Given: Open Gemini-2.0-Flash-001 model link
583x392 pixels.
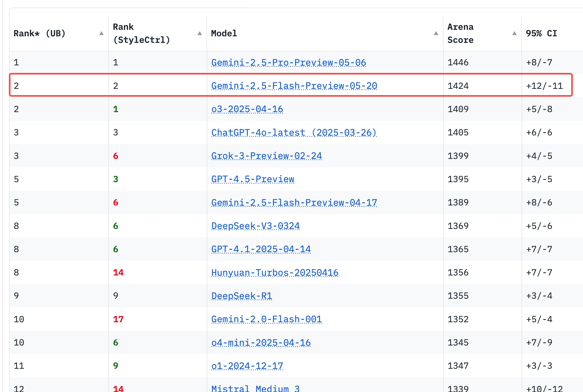Looking at the screenshot, I should pos(266,319).
